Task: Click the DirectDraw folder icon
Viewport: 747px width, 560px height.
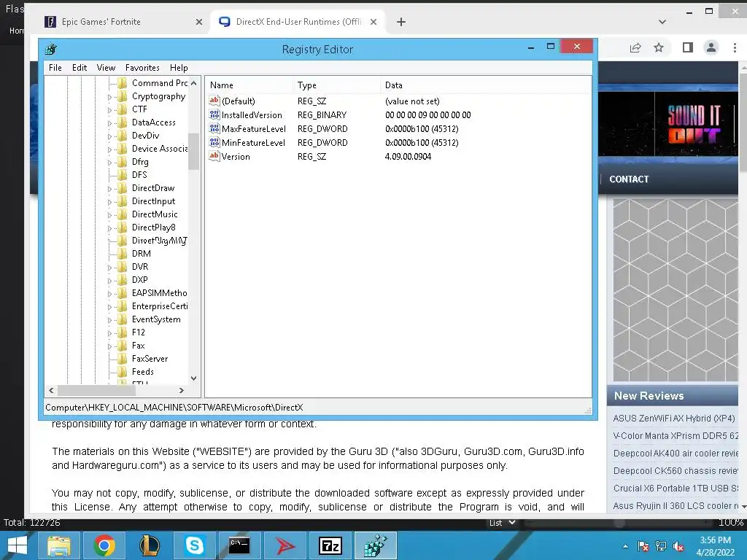Action: pos(123,188)
